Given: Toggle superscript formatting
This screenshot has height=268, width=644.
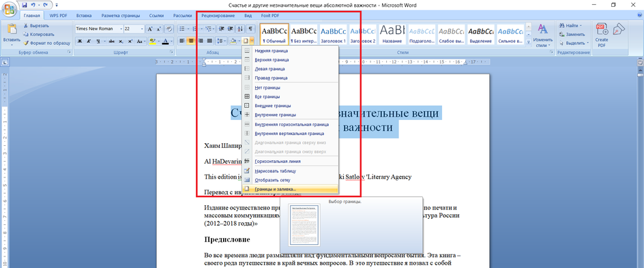Looking at the screenshot, I should click(x=130, y=41).
